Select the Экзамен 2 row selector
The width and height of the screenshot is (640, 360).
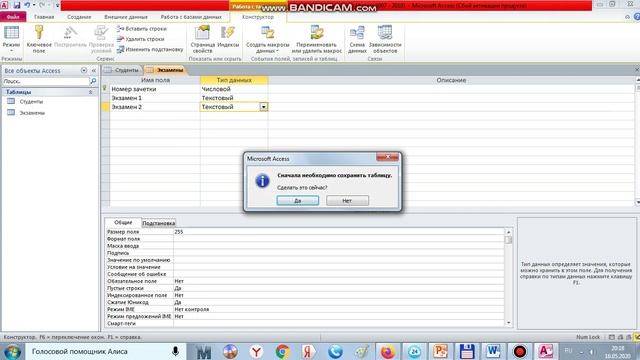tap(105, 107)
